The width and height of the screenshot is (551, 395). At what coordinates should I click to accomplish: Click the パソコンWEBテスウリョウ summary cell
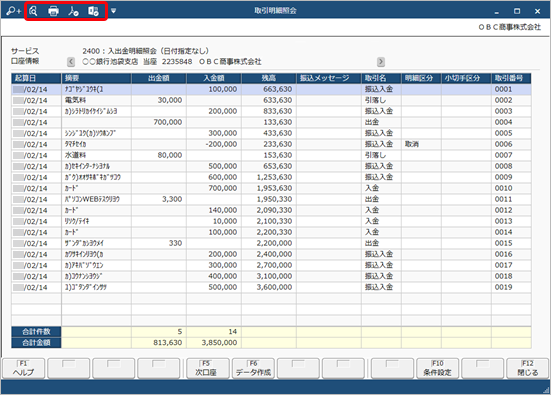[96, 199]
